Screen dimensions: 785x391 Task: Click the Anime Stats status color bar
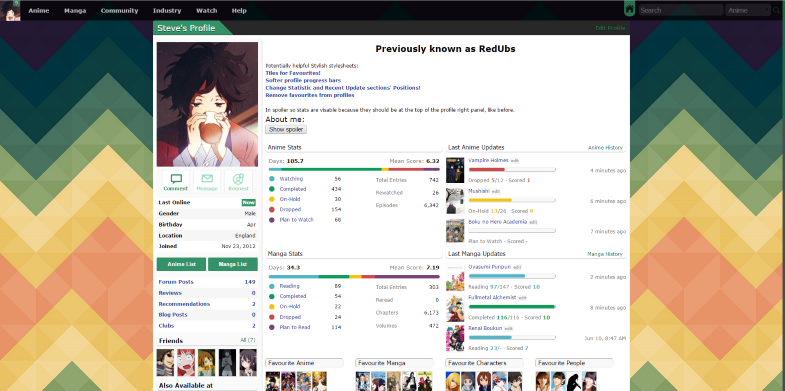click(354, 169)
